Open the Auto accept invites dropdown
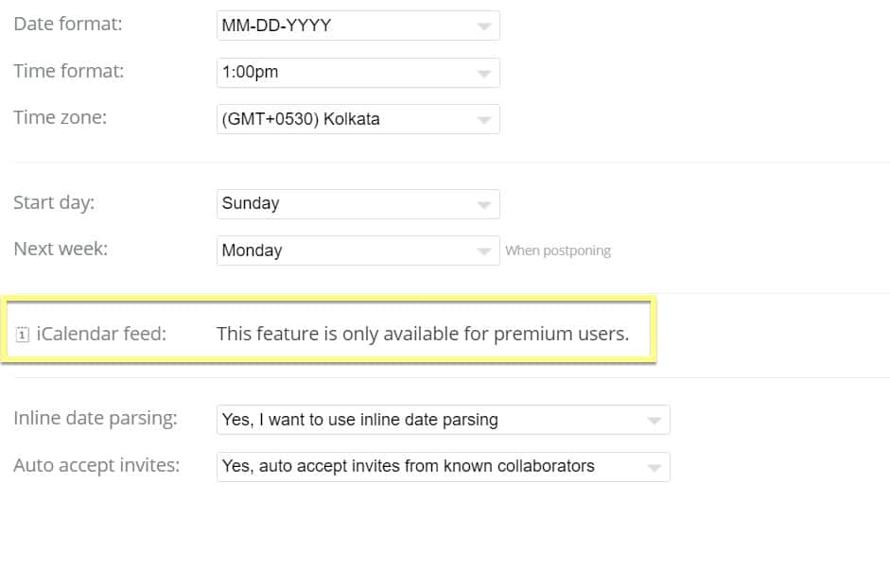 click(x=444, y=467)
